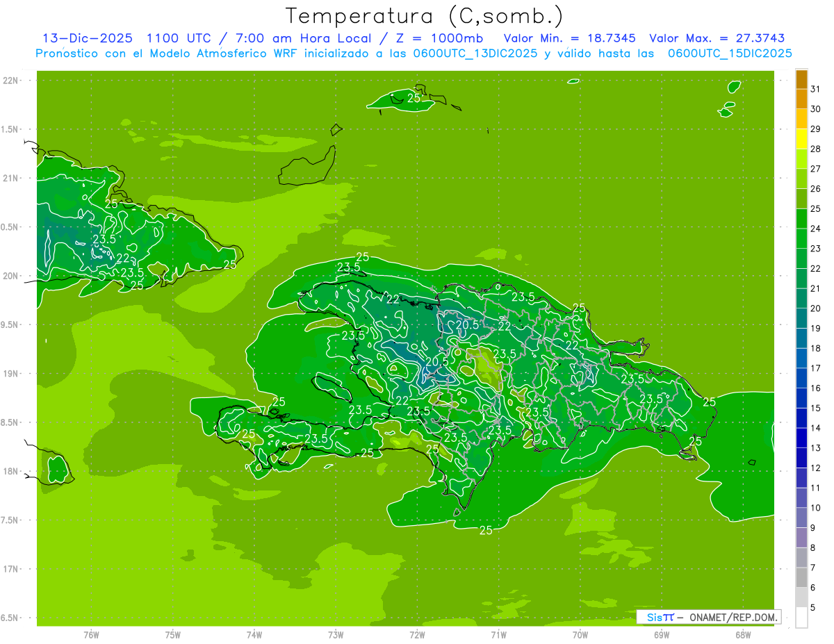Pick the blue swatch between 16 and 17

tap(801, 378)
